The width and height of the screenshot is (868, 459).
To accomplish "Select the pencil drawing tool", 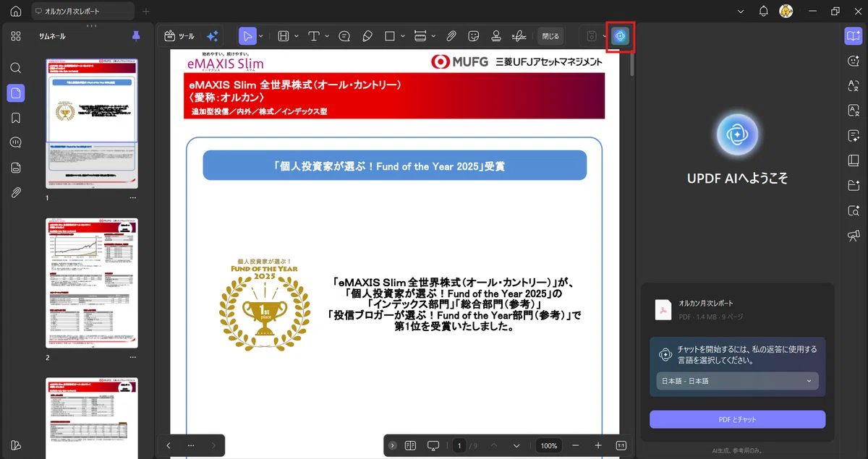I will (367, 36).
